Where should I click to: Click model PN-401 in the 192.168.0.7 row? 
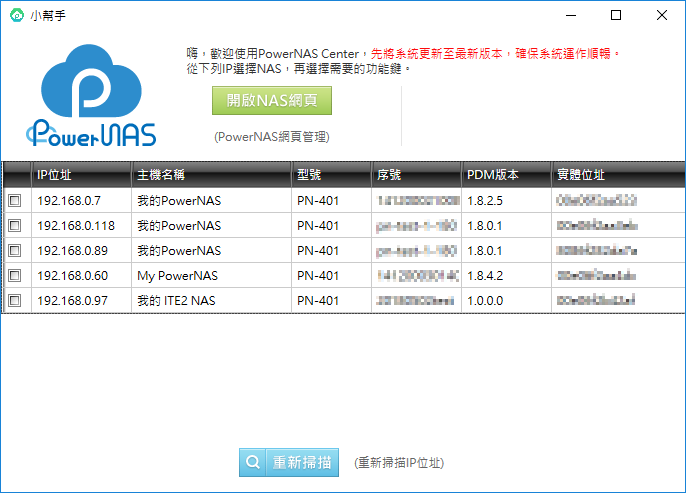pos(318,201)
